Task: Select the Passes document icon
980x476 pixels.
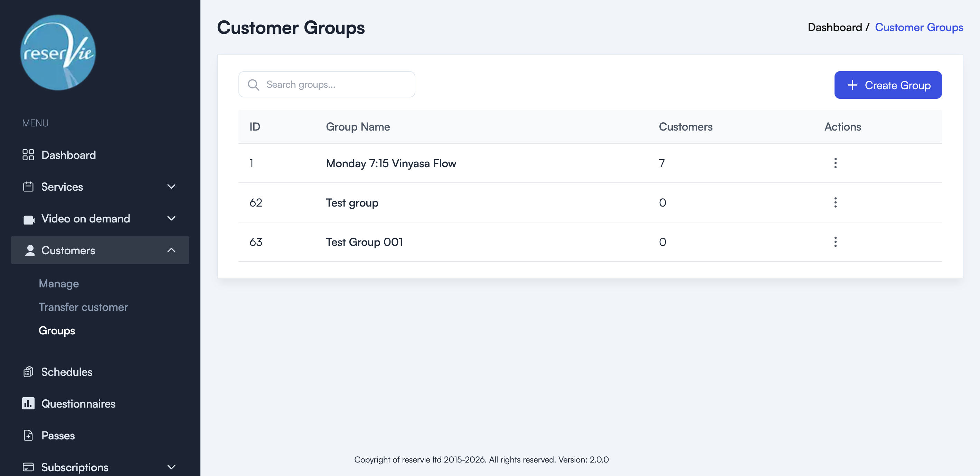Action: 28,435
